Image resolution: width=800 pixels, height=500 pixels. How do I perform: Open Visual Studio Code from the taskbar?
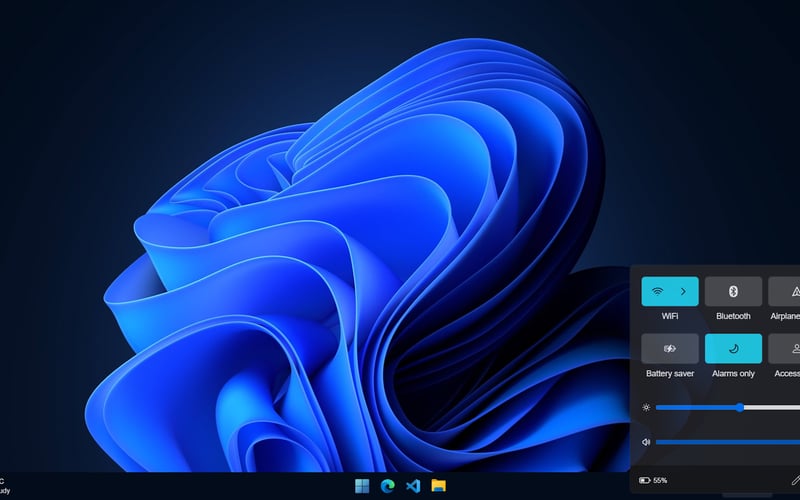click(x=413, y=486)
